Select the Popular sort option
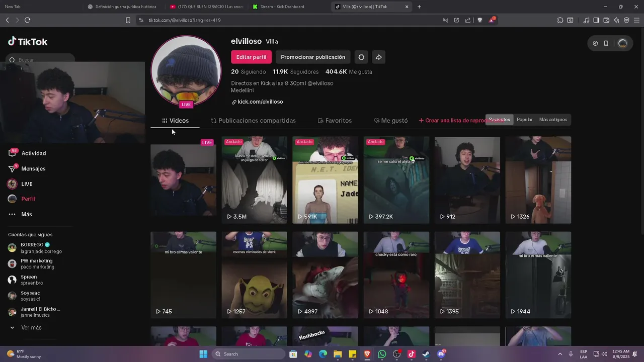Viewport: 644px width, 362px height. pos(524,120)
